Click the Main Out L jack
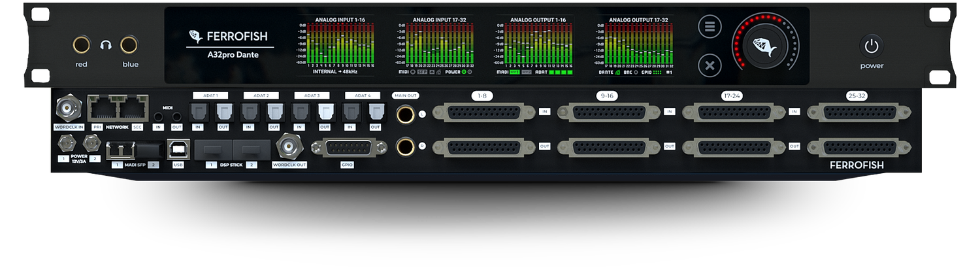This screenshot has width=980, height=268. (x=405, y=114)
